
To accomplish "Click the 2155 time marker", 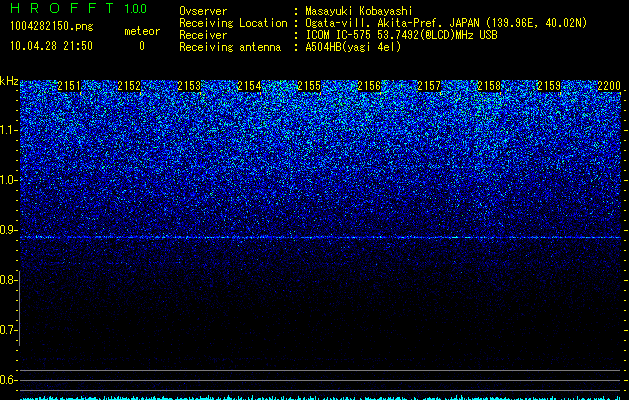I will click(x=309, y=86).
